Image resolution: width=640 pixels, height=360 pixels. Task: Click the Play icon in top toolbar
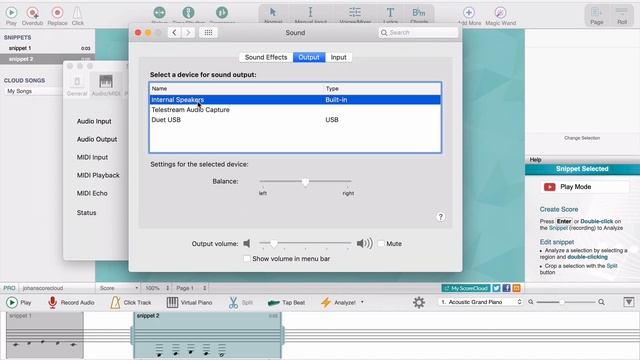pyautogui.click(x=11, y=13)
